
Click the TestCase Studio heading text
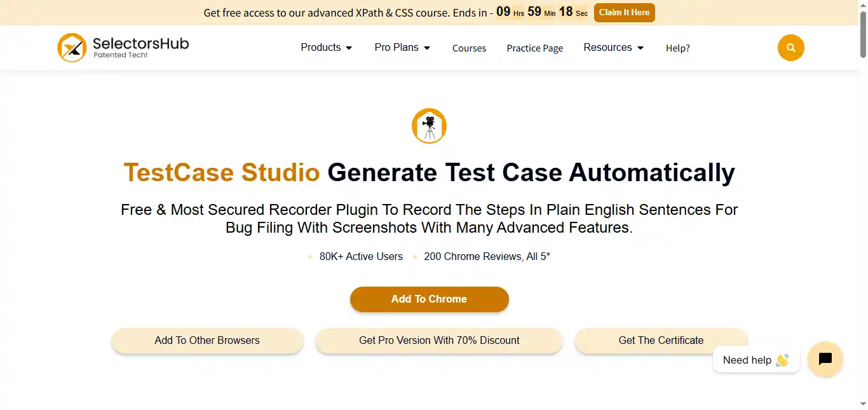[x=222, y=173]
